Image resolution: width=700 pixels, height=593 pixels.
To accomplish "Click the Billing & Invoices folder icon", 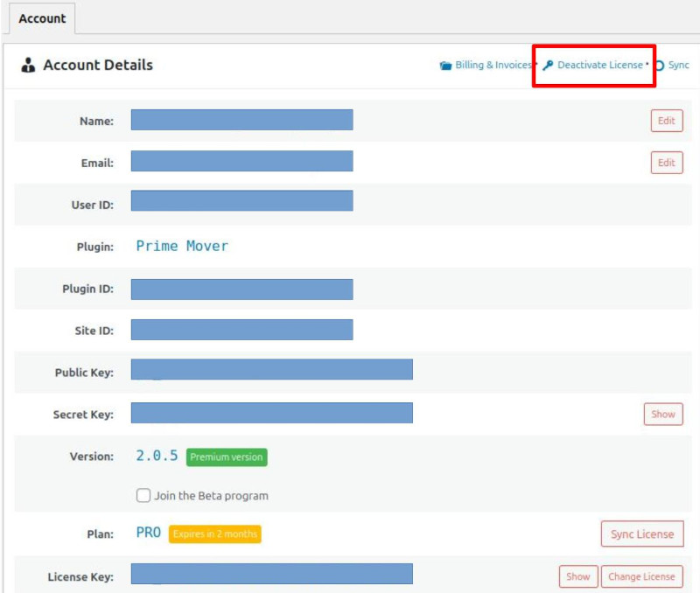I will pos(445,66).
